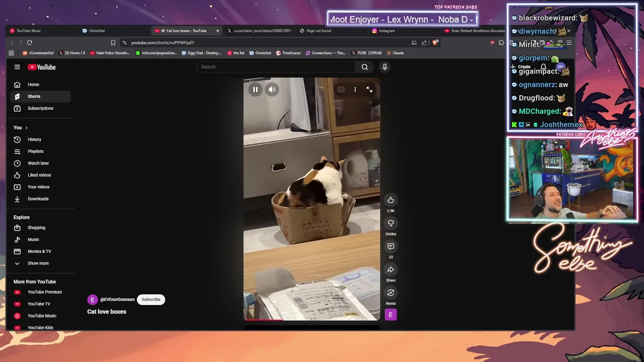Bookmark this page icon in address bar
Image resolution: width=644 pixels, height=362 pixels.
point(113,43)
